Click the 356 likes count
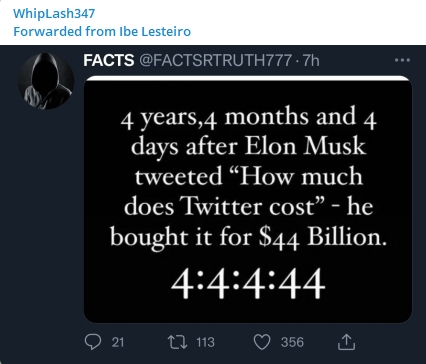 pos(292,342)
